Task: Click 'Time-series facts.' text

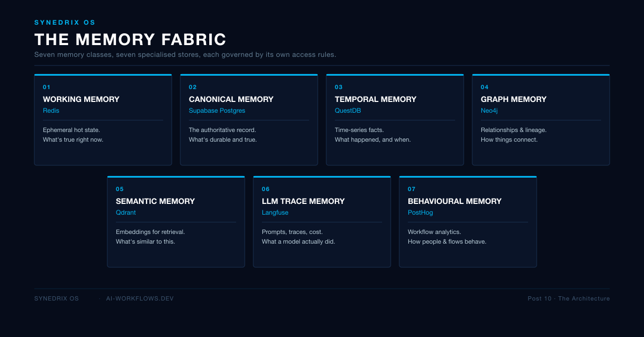Action: [x=359, y=130]
